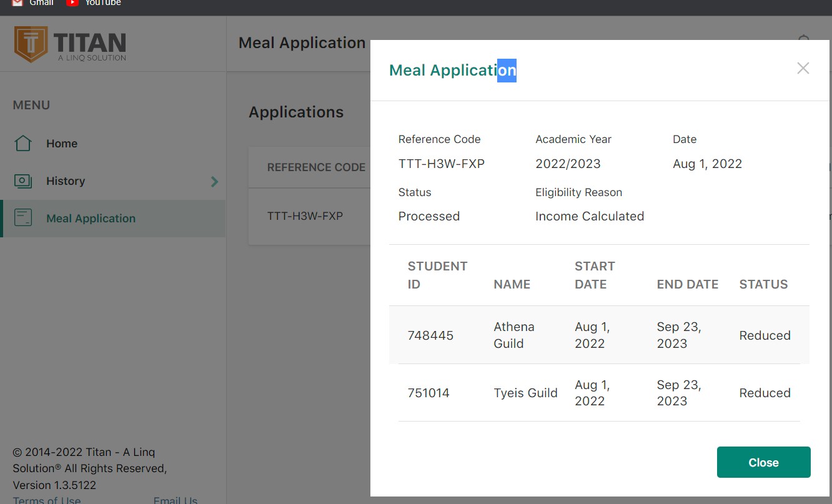
Task: Close the Meal Application dialog with X
Action: pos(803,68)
